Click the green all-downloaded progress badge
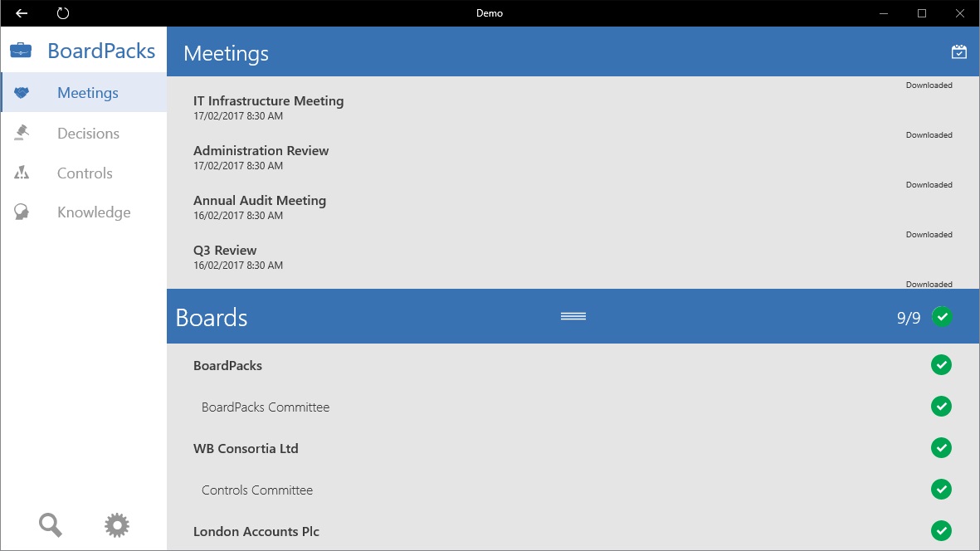This screenshot has width=980, height=551. coord(942,316)
